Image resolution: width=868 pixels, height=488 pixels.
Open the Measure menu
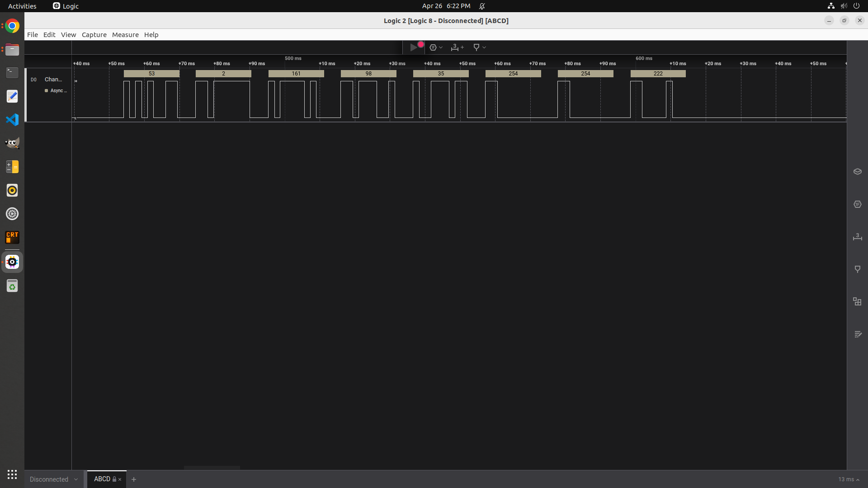click(125, 35)
